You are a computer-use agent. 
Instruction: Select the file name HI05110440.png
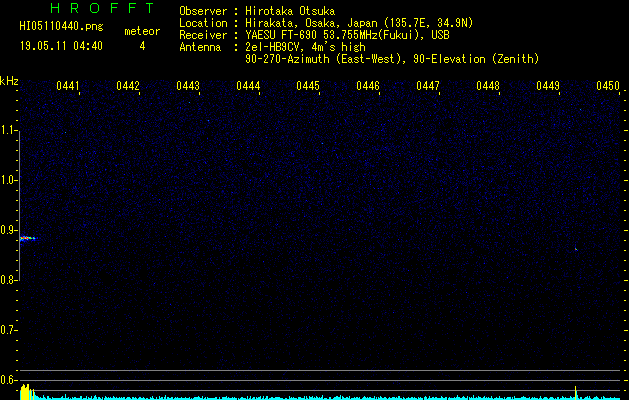coord(61,27)
